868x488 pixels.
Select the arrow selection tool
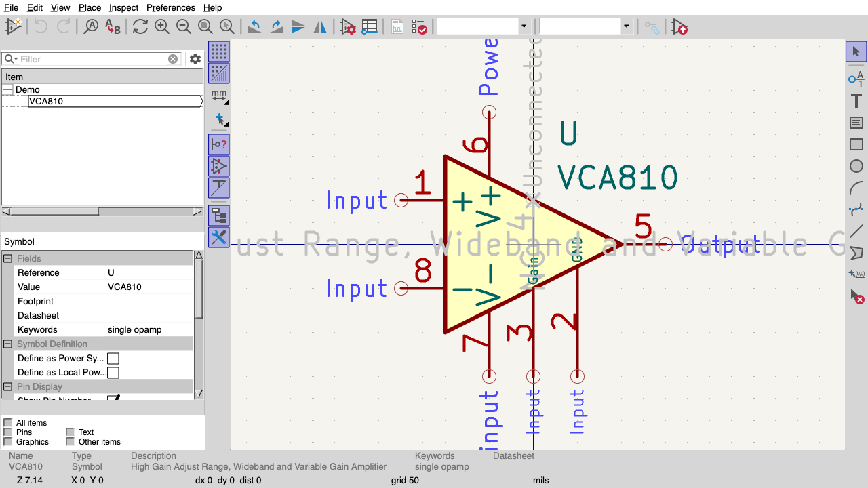[856, 52]
